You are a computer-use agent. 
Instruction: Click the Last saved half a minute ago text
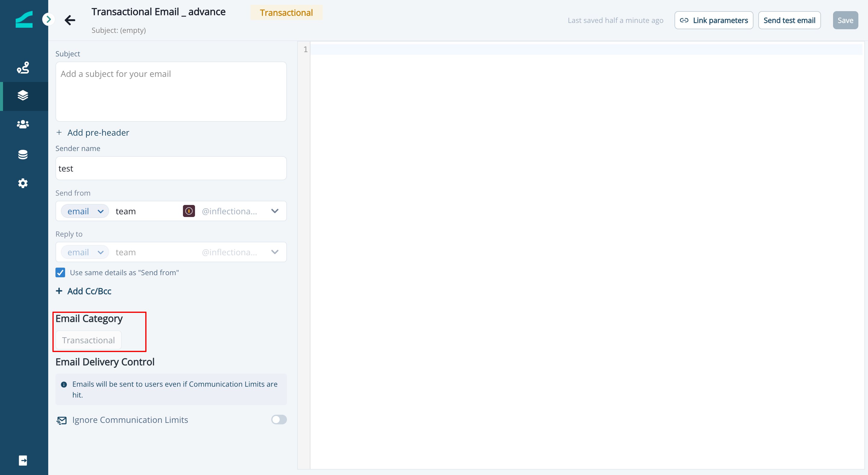[615, 20]
